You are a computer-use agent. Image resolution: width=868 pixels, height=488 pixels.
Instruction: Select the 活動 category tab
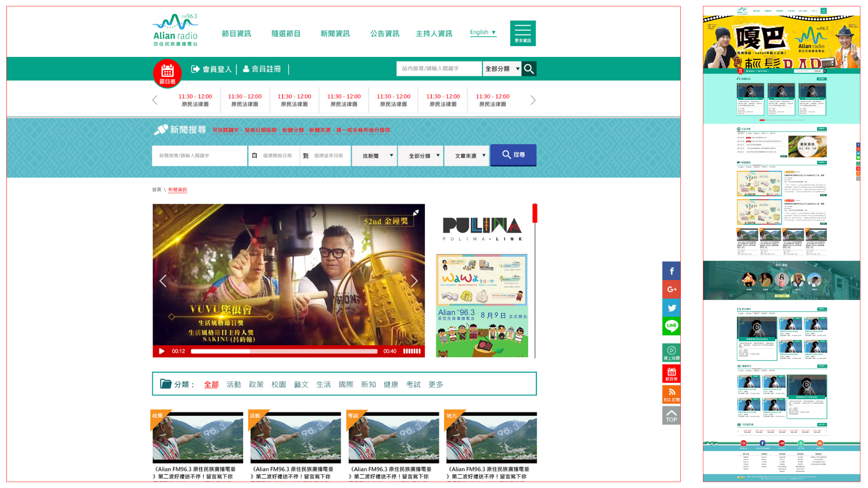click(x=234, y=385)
